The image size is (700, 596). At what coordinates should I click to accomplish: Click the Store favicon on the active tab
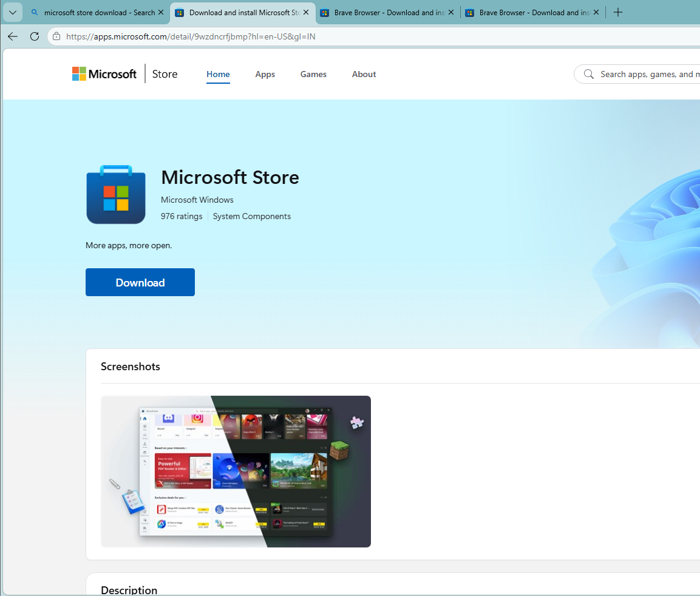coord(179,12)
